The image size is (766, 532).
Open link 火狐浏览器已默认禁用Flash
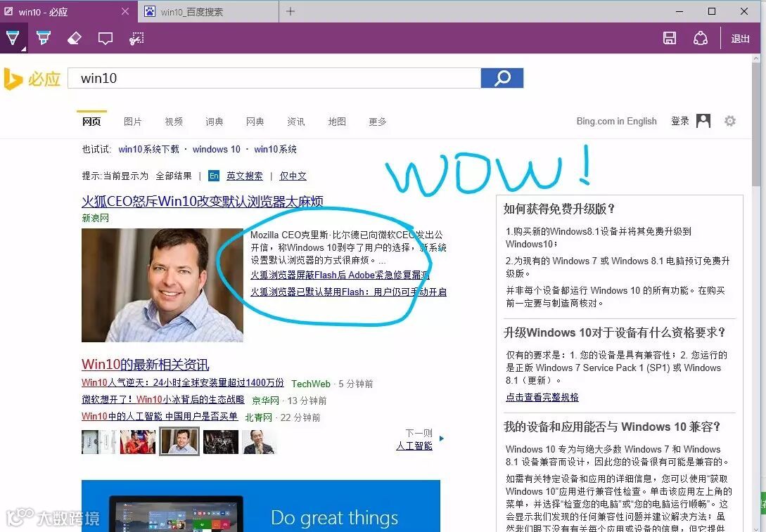[348, 292]
